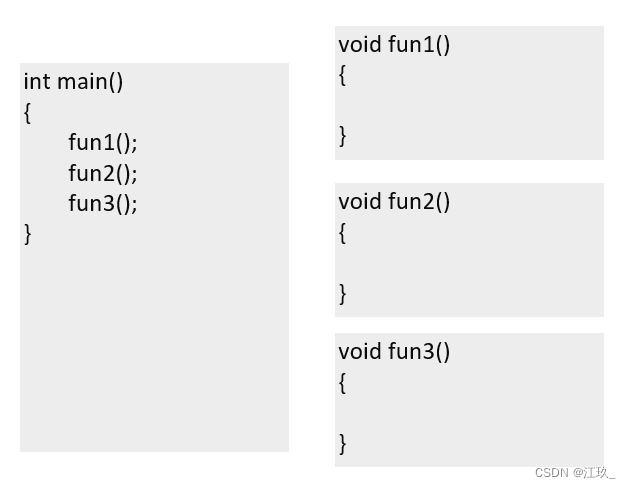Click the CSDN @江玖_ watermark text
This screenshot has width=631, height=488.
[x=575, y=472]
